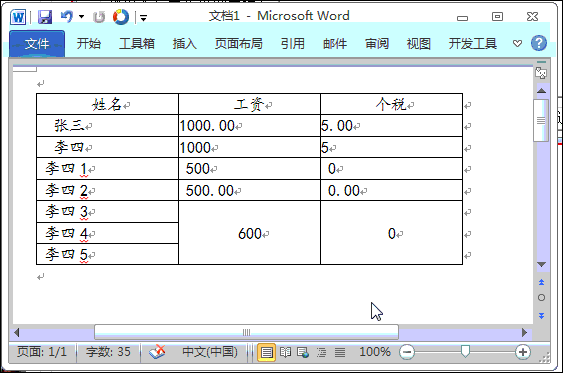Switch to the 开发工具 ribbon tab
The width and height of the screenshot is (563, 373).
click(473, 44)
